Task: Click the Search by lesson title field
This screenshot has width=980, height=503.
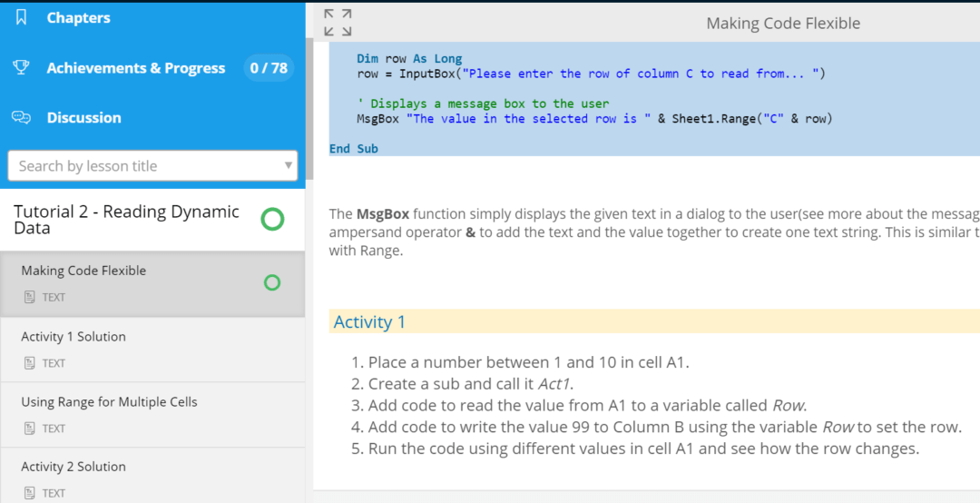Action: (x=145, y=166)
